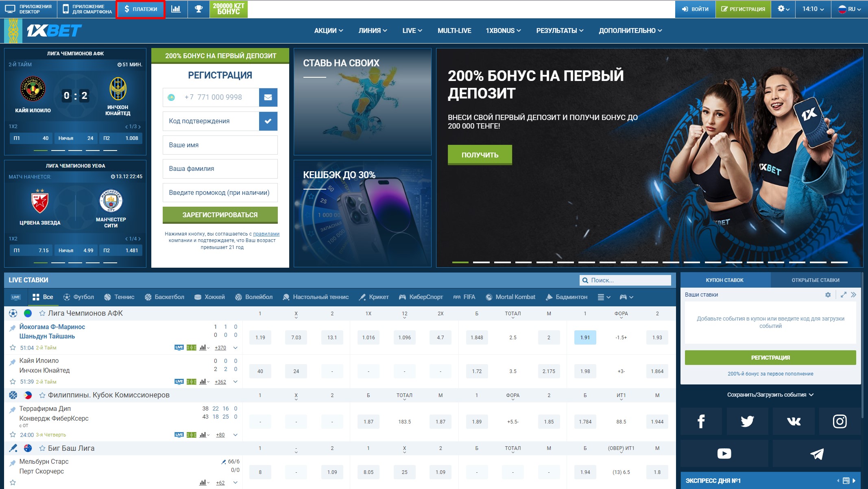
Task: Open live stream icon for Йокогама match
Action: pos(179,347)
